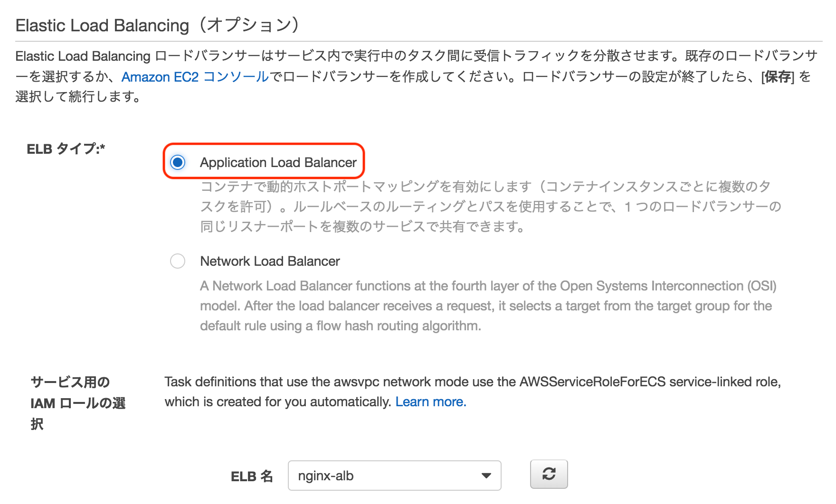
Task: Open the Amazon EC2 コンソール link
Action: tap(195, 76)
